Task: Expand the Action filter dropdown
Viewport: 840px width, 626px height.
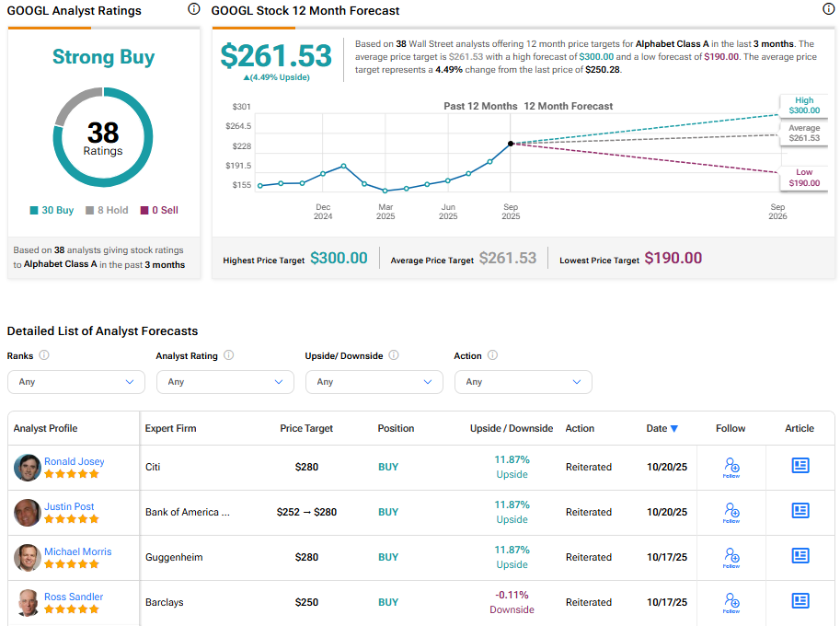Action: pos(523,382)
